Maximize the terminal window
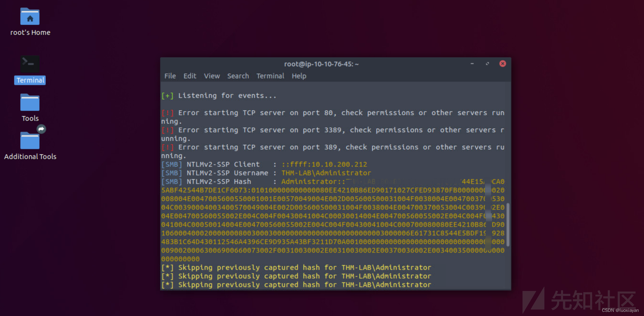 [x=487, y=64]
